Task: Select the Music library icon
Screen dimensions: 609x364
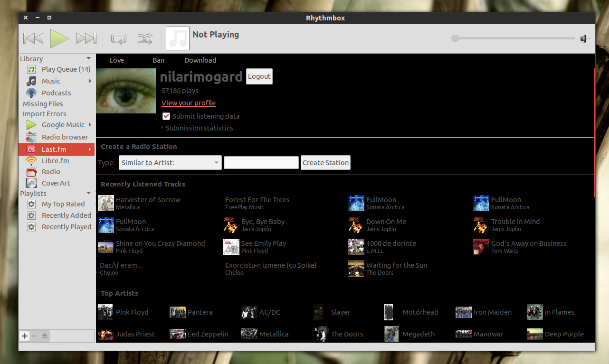Action: (x=31, y=81)
